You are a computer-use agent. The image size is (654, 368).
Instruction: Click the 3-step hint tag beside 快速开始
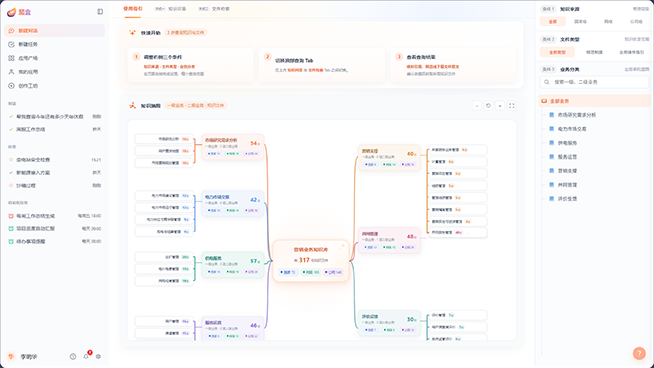pos(186,33)
